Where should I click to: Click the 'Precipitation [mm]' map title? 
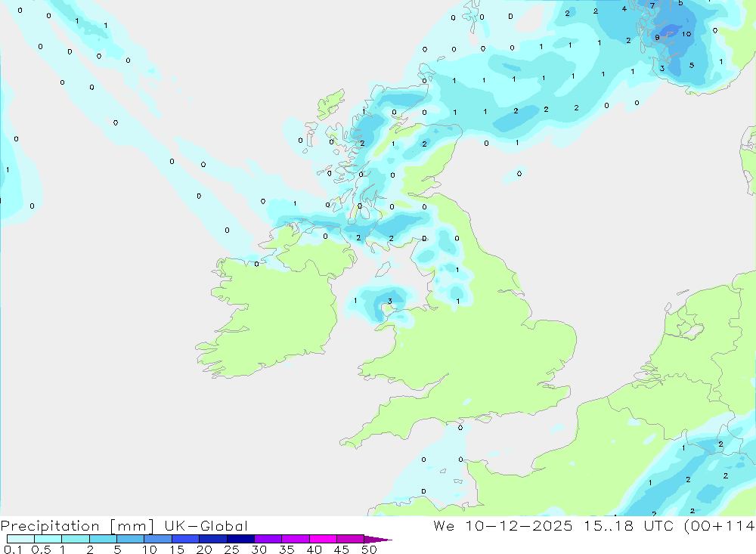77,526
